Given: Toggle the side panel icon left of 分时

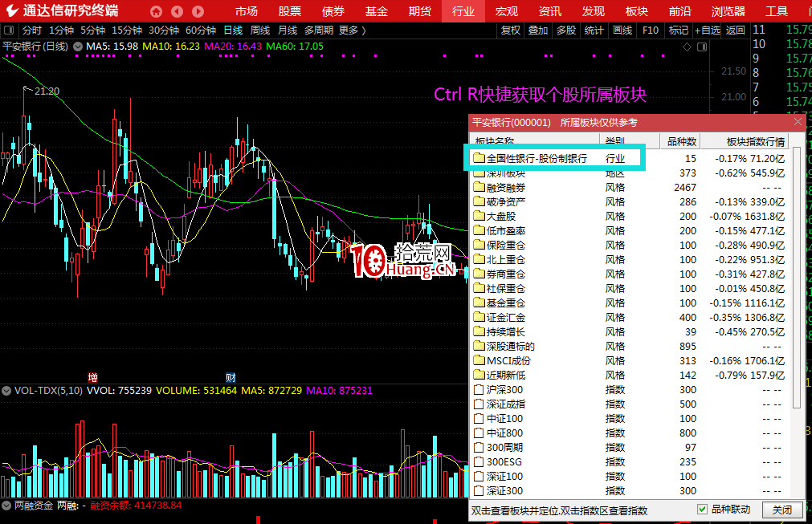Looking at the screenshot, I should coord(9,30).
